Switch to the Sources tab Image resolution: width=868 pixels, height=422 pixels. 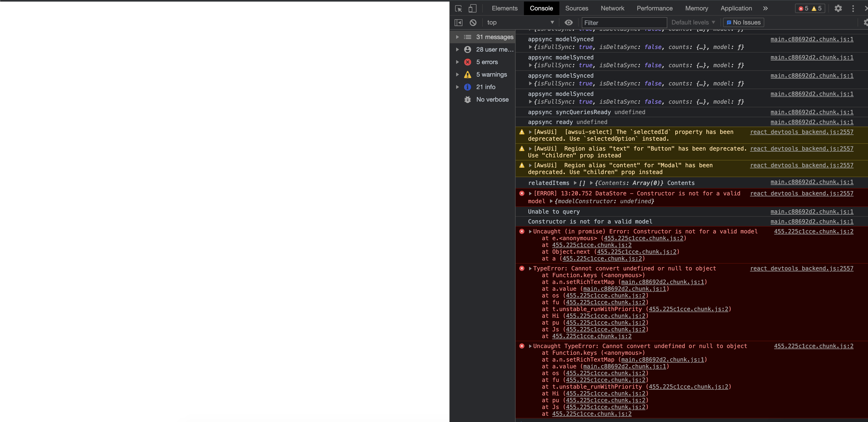[577, 8]
